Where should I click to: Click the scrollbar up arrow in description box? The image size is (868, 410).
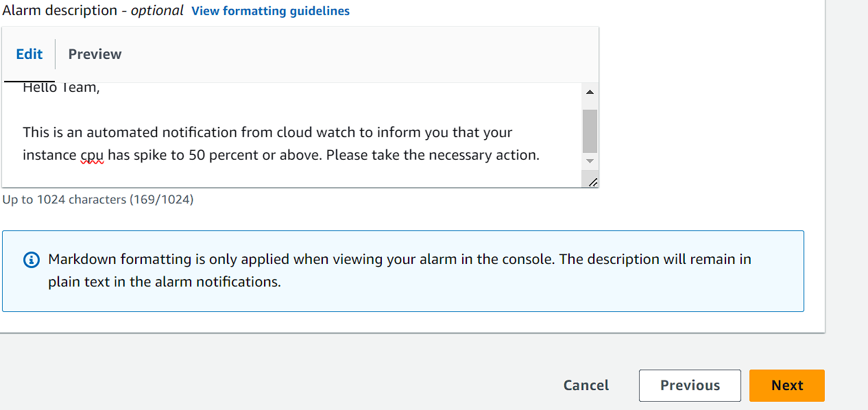tap(590, 92)
